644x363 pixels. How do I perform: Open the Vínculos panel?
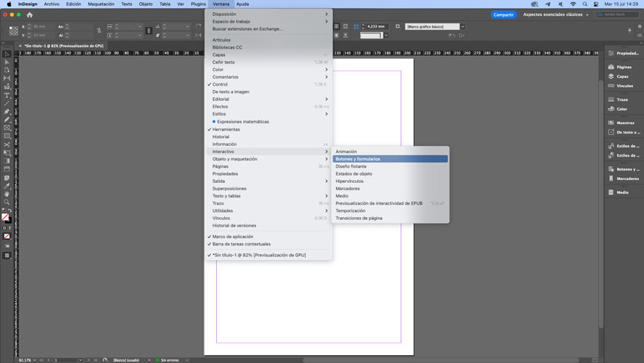623,86
